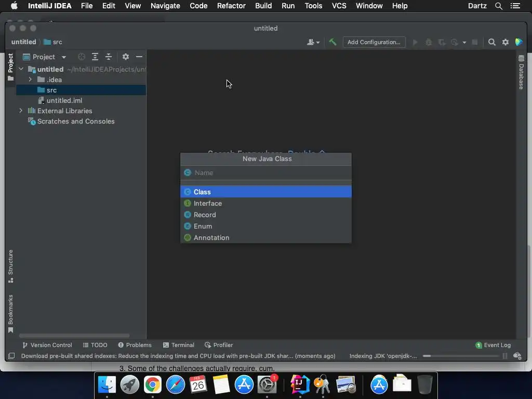Select the src folder in tree
532x399 pixels.
81,90
